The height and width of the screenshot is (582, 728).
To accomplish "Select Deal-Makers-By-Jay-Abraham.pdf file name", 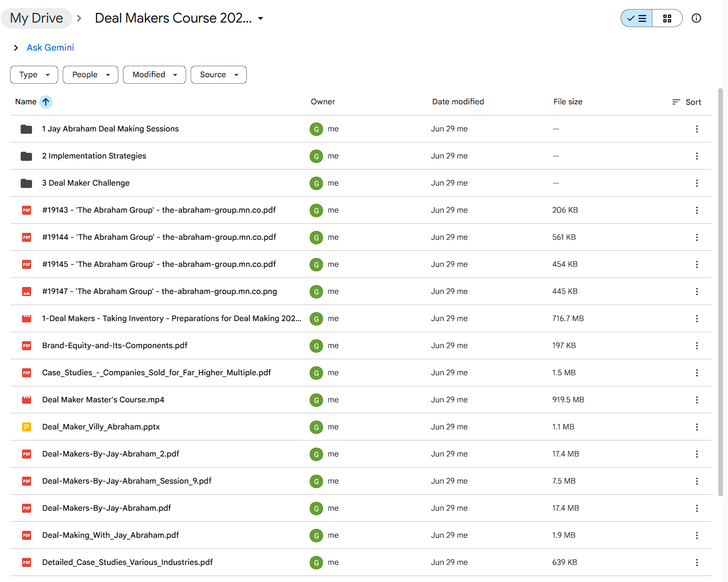I will tap(106, 508).
